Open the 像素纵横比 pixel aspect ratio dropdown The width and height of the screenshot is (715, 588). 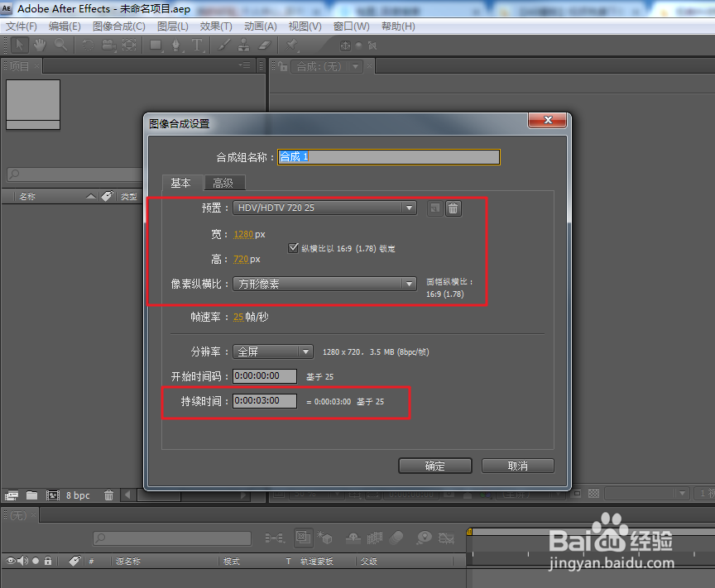pos(324,284)
